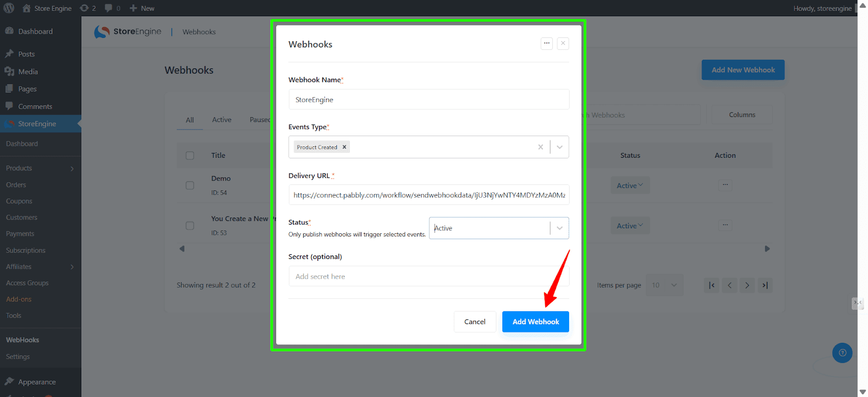Close the Webhooks dialog with X
868x397 pixels.
click(563, 43)
